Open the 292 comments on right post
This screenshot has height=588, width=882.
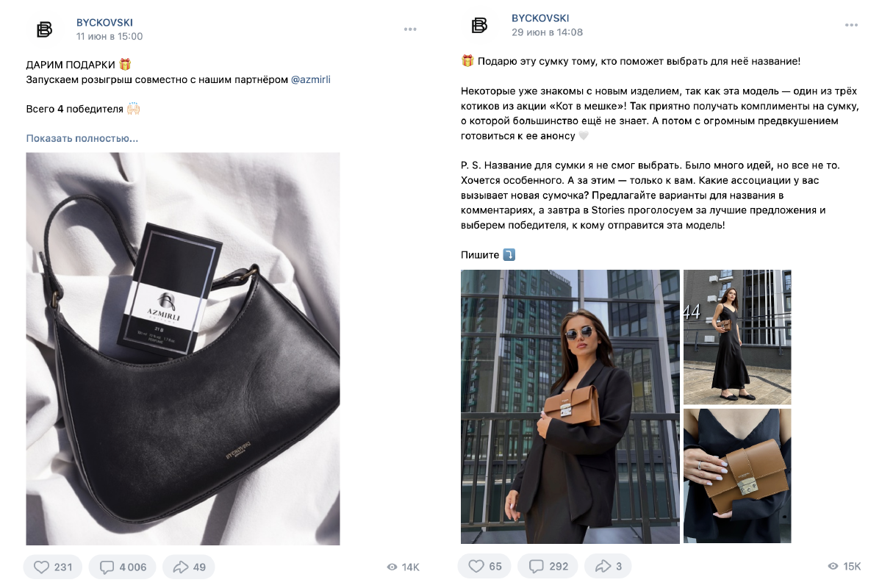click(x=548, y=566)
